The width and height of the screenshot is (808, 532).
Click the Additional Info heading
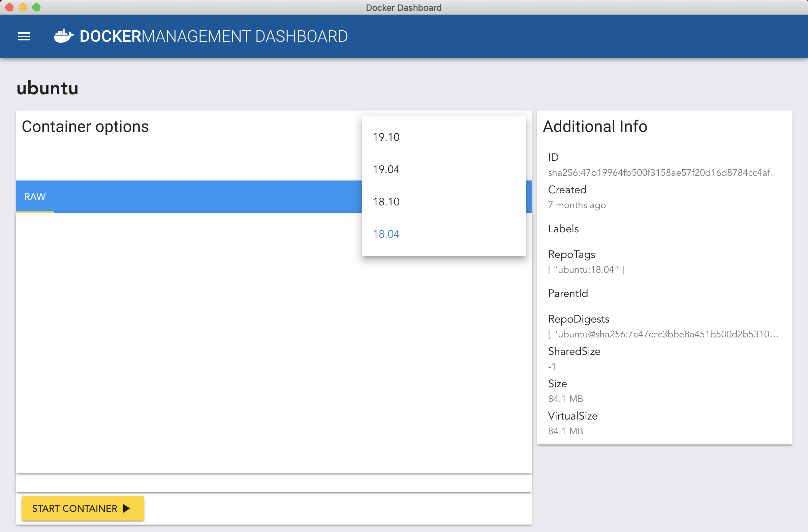click(x=595, y=127)
